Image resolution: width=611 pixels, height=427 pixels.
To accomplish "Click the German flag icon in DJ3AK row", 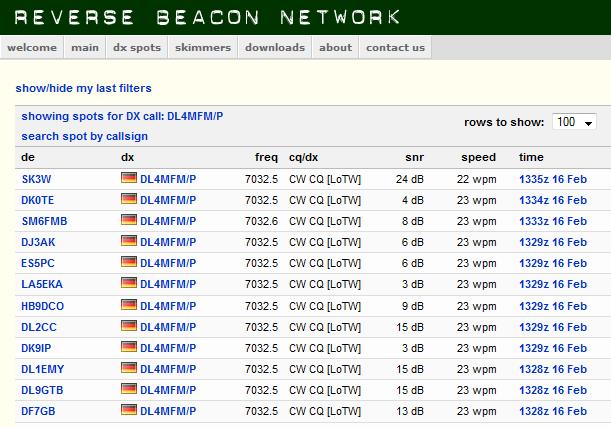I will (128, 241).
